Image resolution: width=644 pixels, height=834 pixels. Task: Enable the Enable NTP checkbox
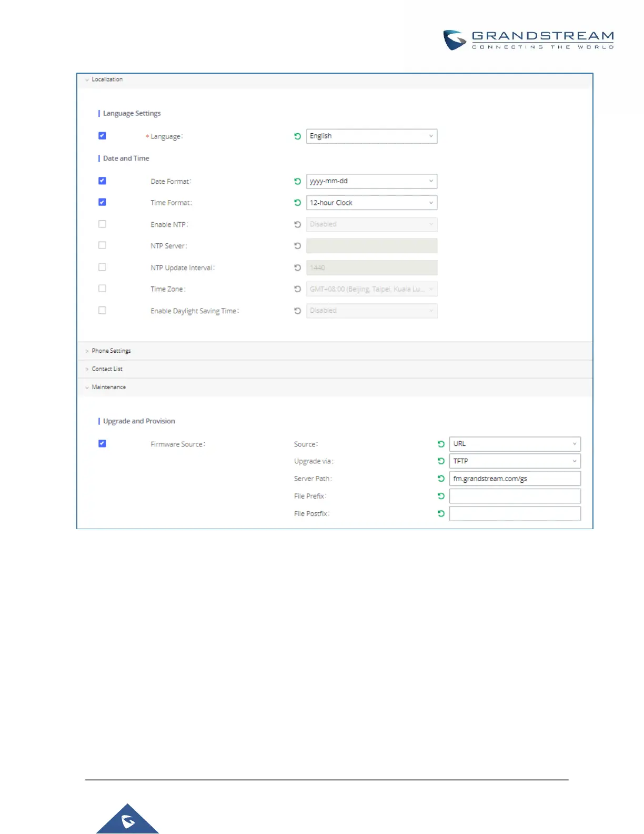102,224
